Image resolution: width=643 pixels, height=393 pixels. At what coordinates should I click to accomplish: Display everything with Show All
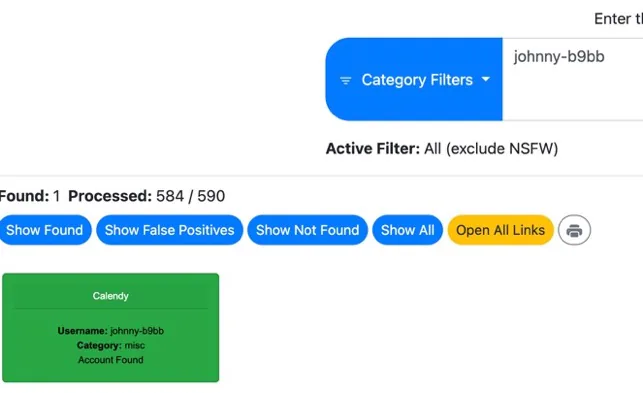coord(408,230)
